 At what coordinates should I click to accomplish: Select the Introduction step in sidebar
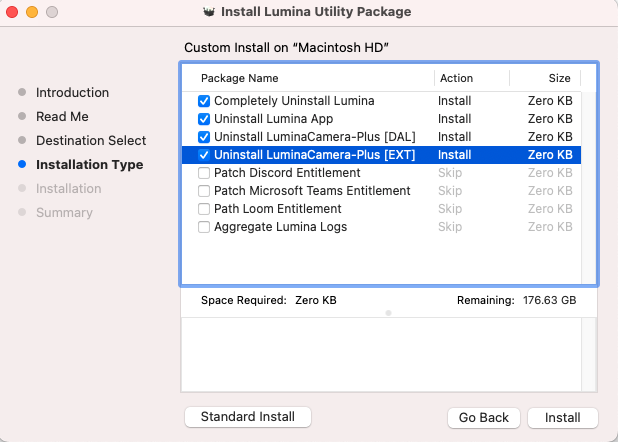73,92
